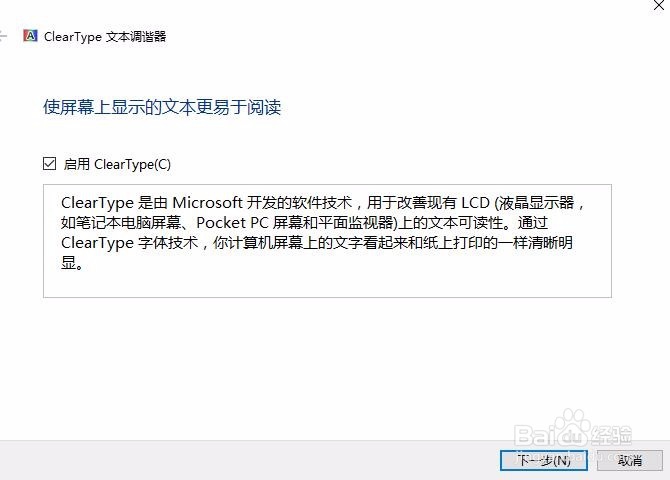The width and height of the screenshot is (670, 480).
Task: Close the ClearType tuner window
Action: pos(658,5)
